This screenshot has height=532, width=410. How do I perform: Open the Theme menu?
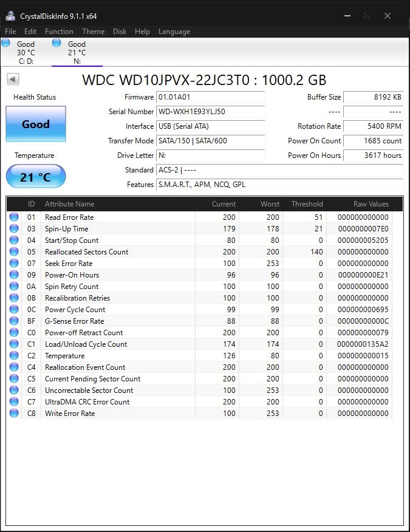pos(94,32)
